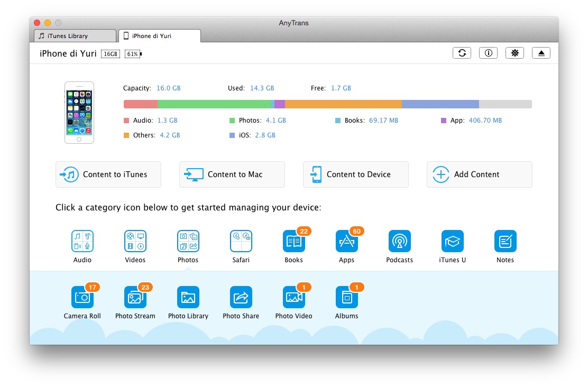Switch to the iPhone di Yuri tab
The height and width of the screenshot is (387, 588).
click(160, 36)
